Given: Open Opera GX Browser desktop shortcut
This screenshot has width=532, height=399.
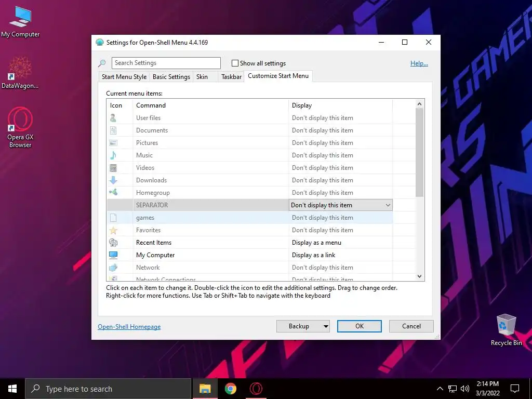Looking at the screenshot, I should click(x=20, y=127).
